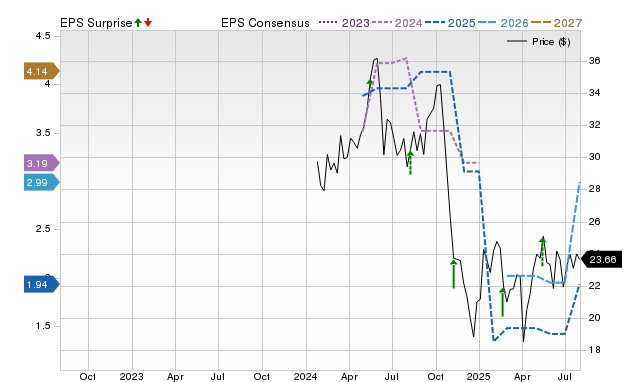This screenshot has height=382, width=640.
Task: Click the green surprise arrow between 2025 and Apr
Action: click(x=502, y=302)
